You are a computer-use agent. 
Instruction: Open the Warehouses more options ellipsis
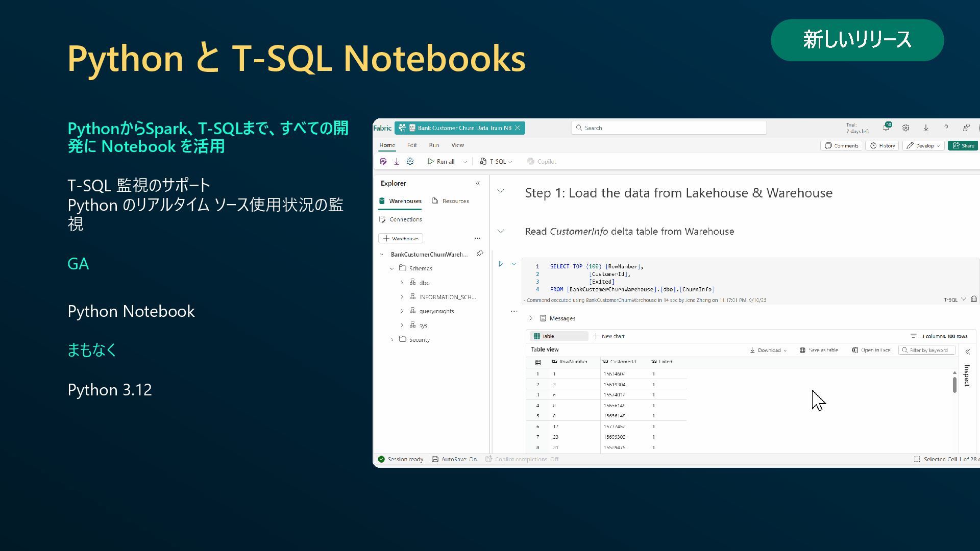pyautogui.click(x=477, y=238)
